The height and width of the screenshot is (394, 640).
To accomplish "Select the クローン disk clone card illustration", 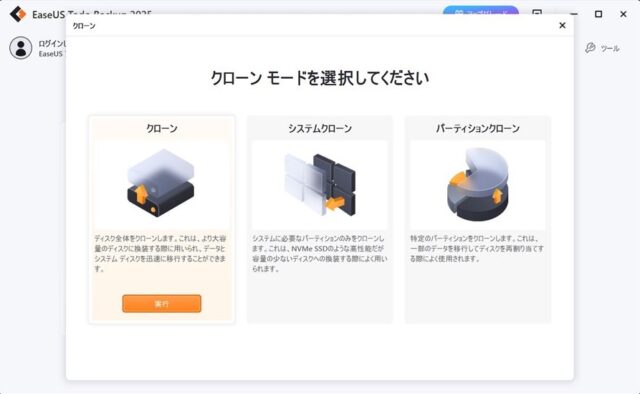I will click(x=161, y=183).
